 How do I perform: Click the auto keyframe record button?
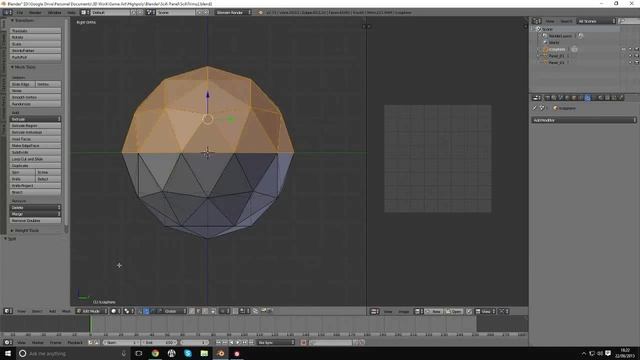(304, 342)
